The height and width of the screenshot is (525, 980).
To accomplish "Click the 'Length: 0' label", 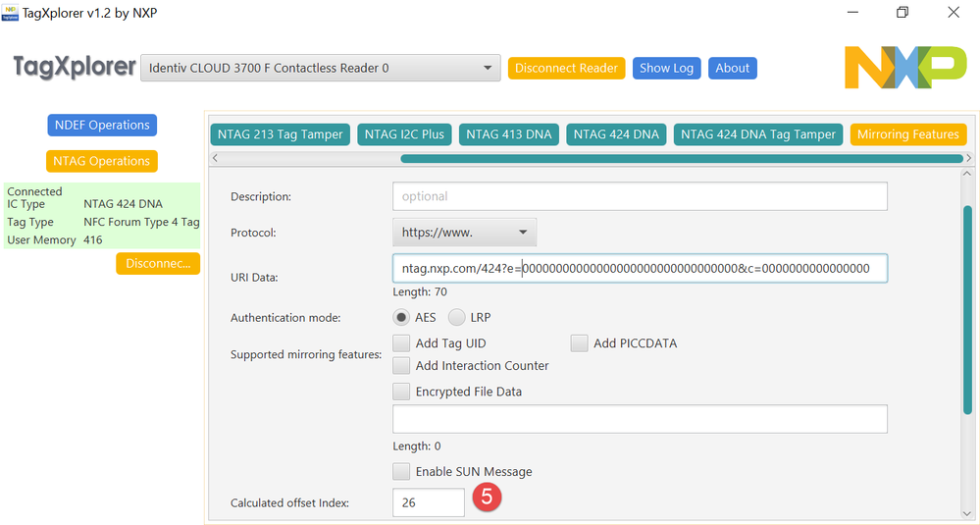I will [x=416, y=446].
